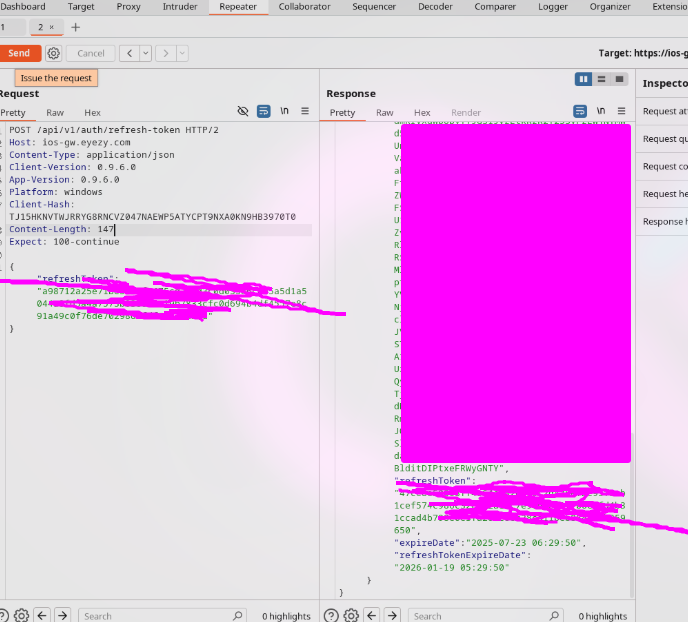Close Repeater tab 2
The height and width of the screenshot is (622, 688).
52,27
